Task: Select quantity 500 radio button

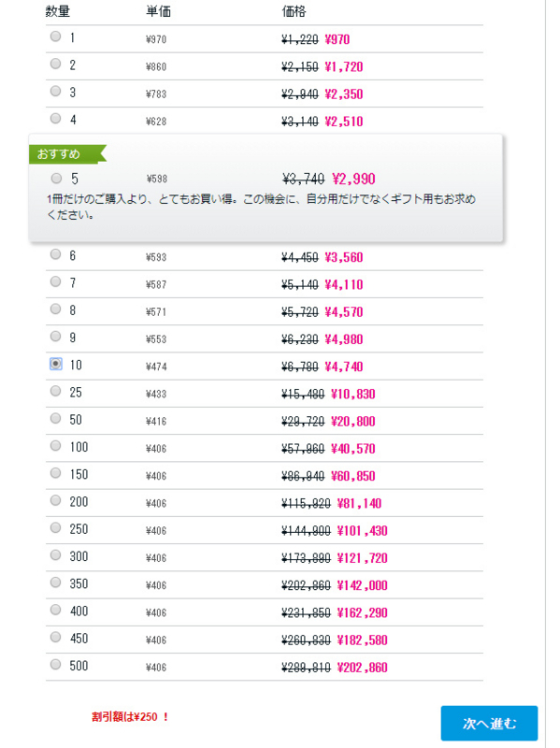Action: (x=56, y=664)
